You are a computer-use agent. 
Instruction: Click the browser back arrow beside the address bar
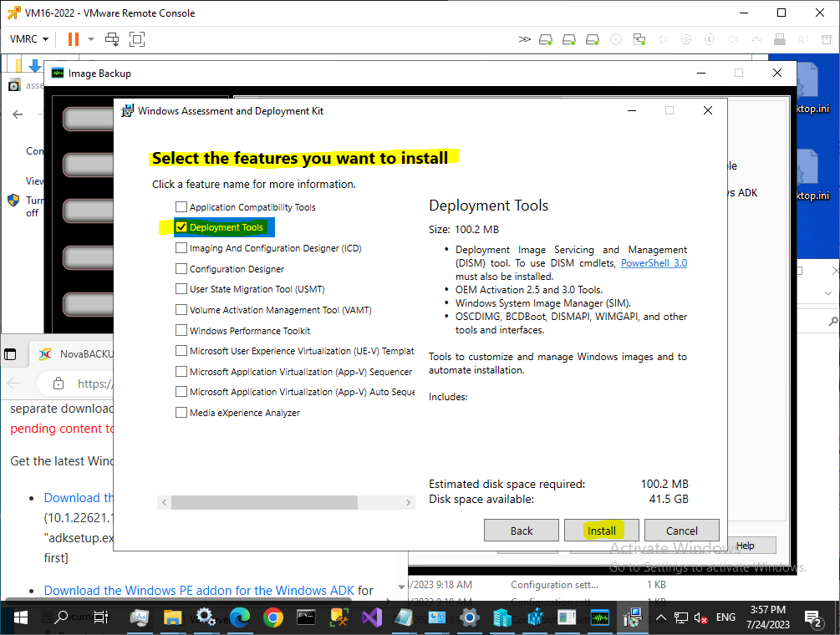pos(14,384)
